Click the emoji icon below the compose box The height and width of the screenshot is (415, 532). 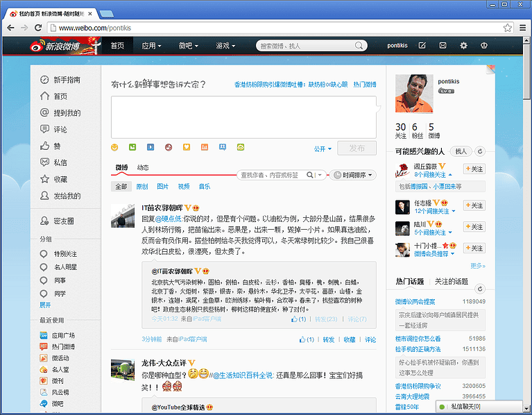click(114, 147)
